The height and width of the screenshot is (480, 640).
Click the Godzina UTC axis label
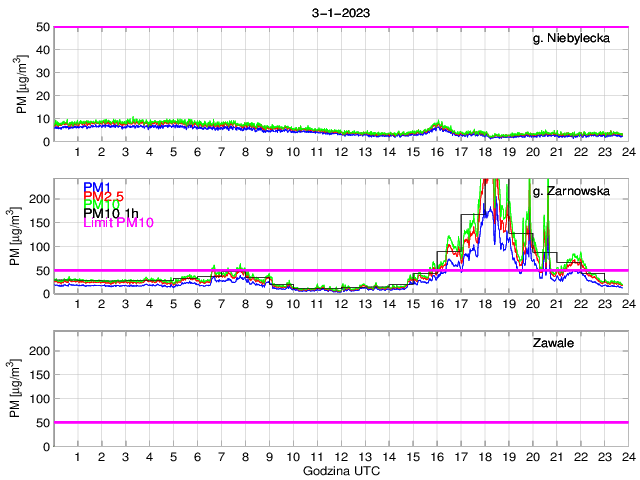(340, 470)
